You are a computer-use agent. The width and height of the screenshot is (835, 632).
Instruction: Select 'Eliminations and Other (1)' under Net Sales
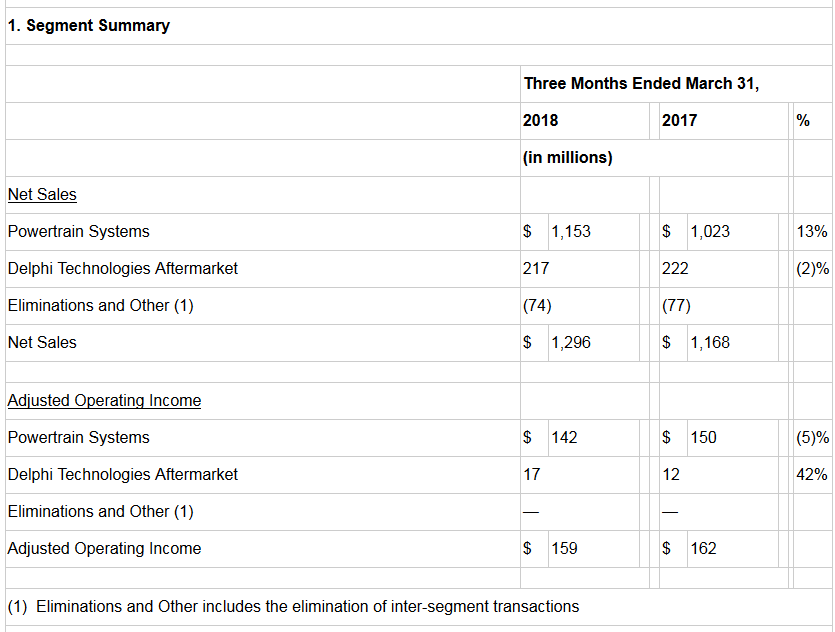[101, 306]
